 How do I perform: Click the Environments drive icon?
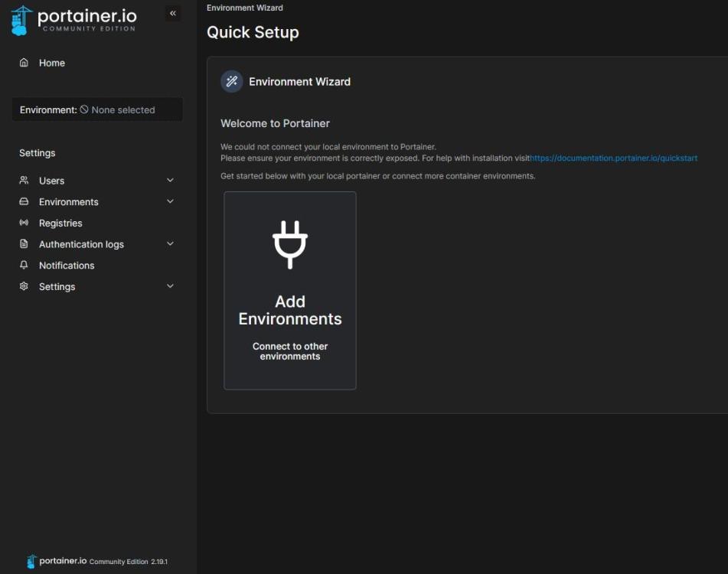[24, 202]
